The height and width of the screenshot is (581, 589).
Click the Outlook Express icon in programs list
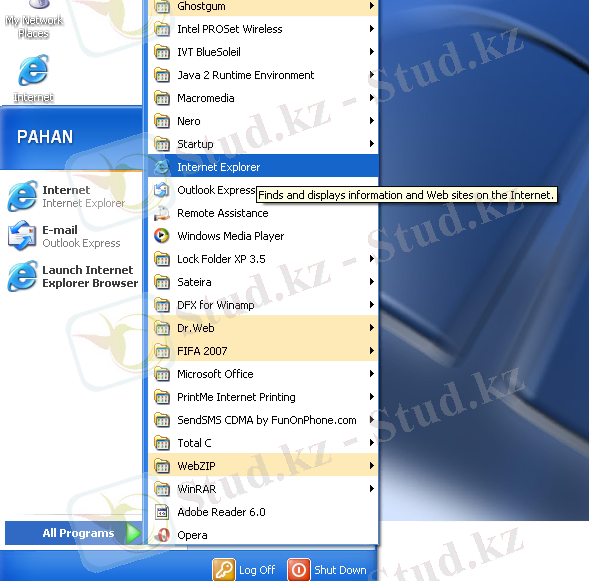(162, 190)
